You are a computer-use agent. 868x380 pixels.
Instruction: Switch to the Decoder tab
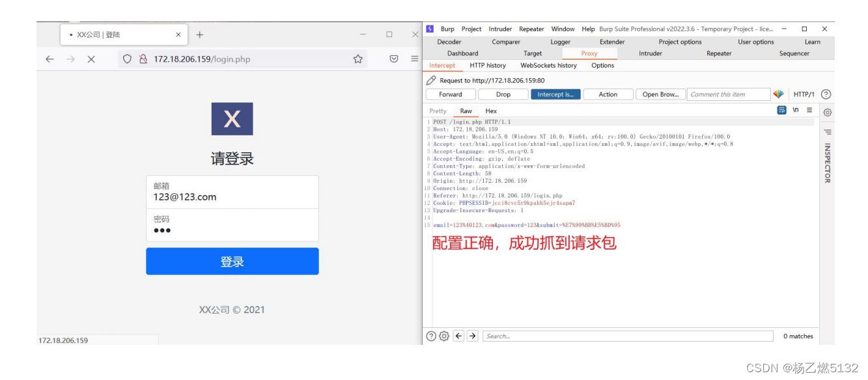[x=449, y=42]
